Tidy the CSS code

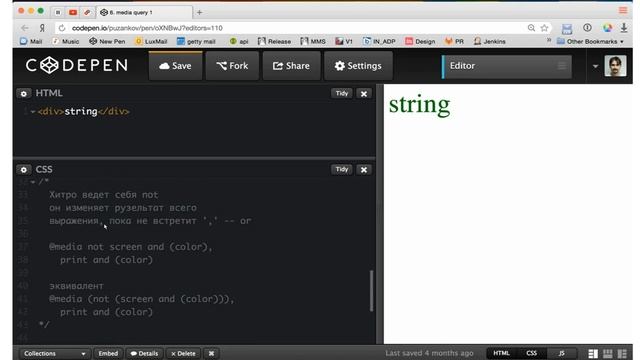(342, 169)
